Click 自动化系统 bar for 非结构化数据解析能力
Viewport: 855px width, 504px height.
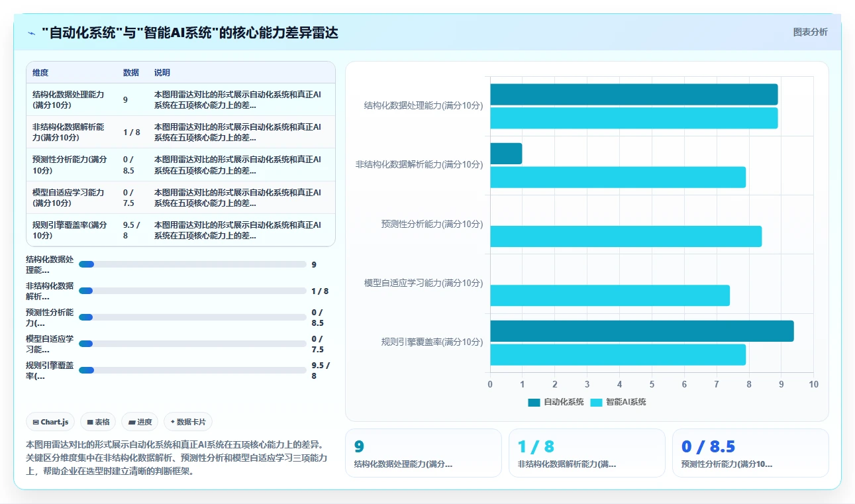[506, 154]
